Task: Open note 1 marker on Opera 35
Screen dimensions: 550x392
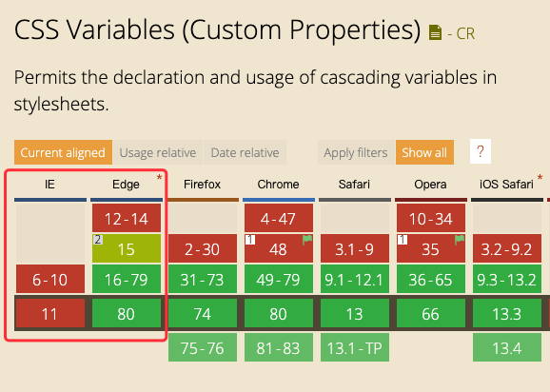Action: coord(403,240)
